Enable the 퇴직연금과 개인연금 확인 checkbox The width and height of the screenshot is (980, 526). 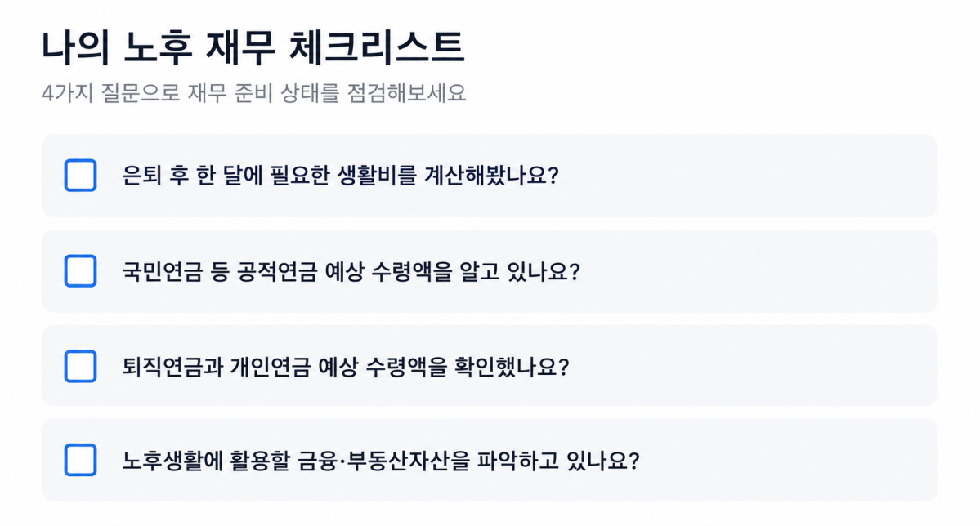point(81,366)
